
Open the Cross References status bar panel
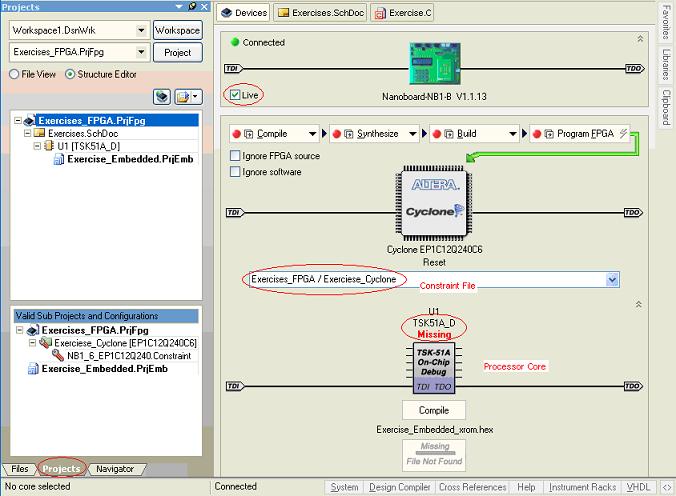coord(473,487)
